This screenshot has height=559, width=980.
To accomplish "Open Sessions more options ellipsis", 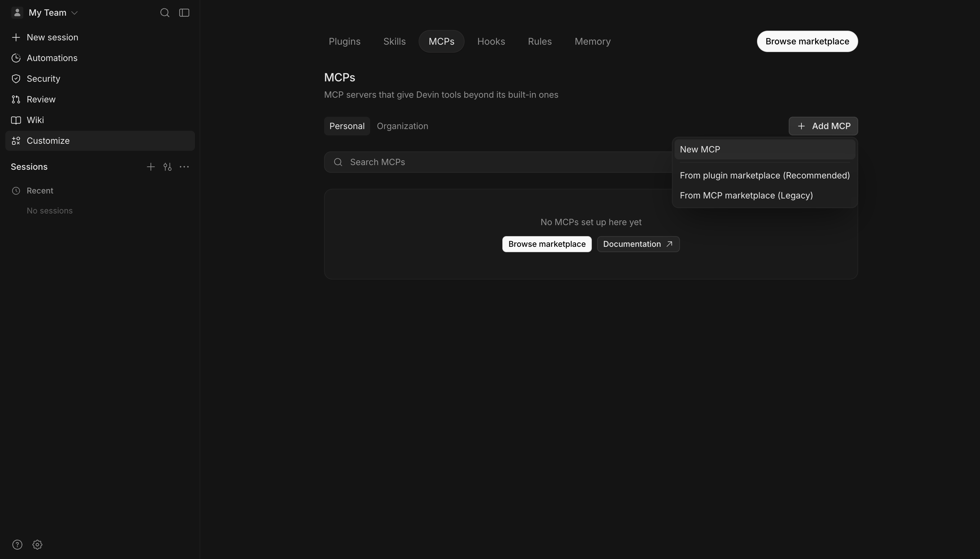I will coord(184,167).
